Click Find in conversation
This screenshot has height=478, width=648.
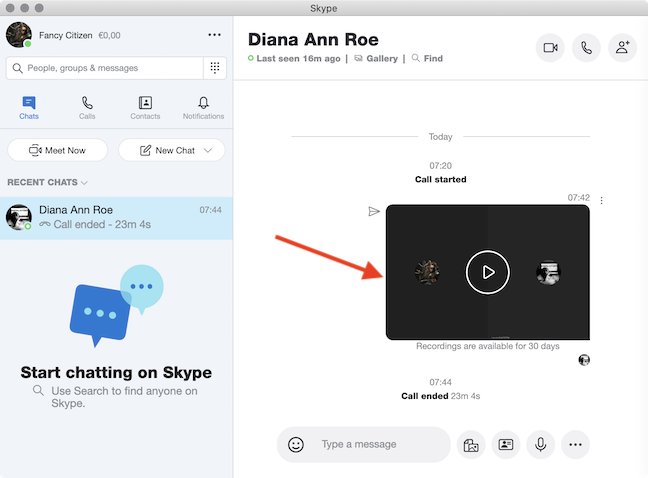click(x=427, y=59)
